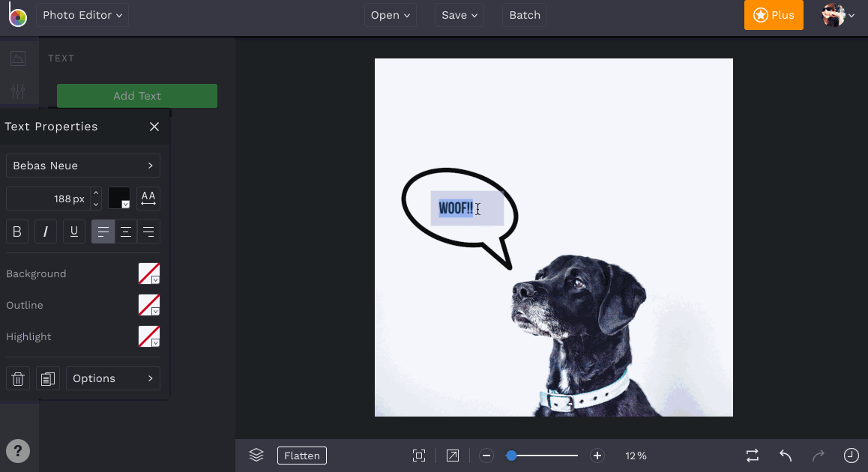
Task: Open the Edit sliders sidebar icon
Action: coord(18,91)
